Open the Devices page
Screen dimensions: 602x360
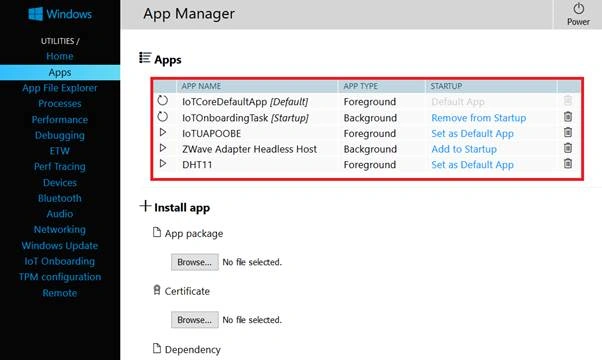coord(60,183)
